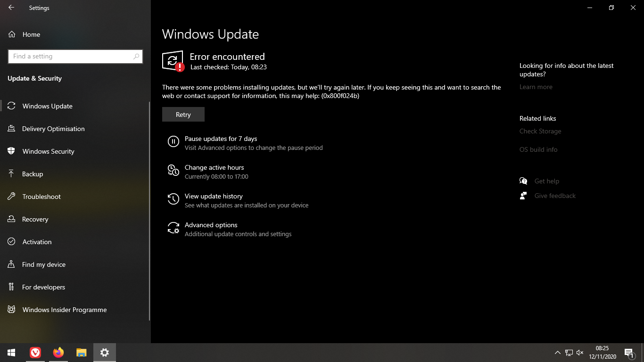Viewport: 644px width, 362px height.
Task: Click the View update history clock icon
Action: pos(173,199)
